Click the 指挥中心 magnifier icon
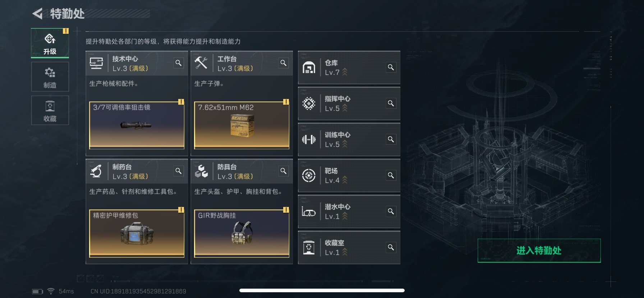Viewport: 644px width, 298px height. (x=391, y=103)
